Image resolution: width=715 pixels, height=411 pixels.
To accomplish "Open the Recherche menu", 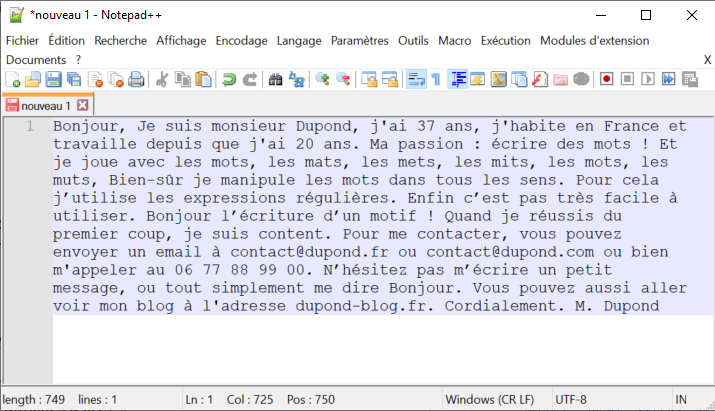I will click(120, 41).
